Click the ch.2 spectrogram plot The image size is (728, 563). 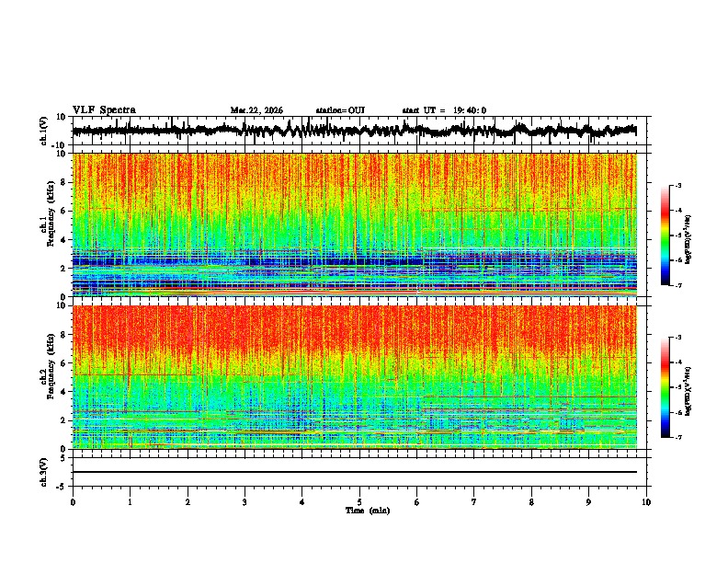(x=359, y=377)
